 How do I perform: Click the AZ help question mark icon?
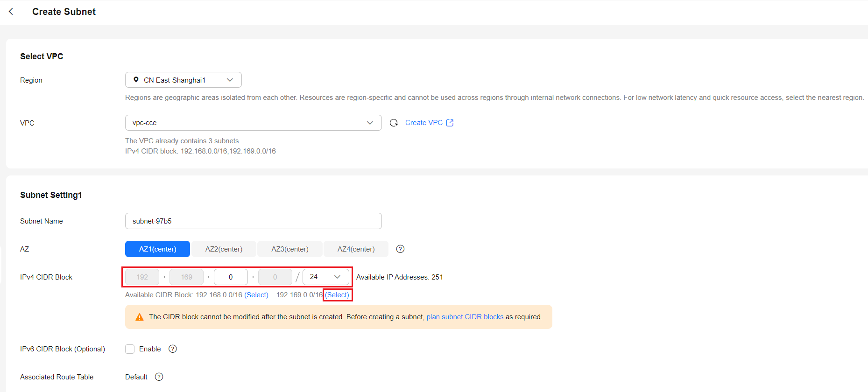pyautogui.click(x=400, y=249)
